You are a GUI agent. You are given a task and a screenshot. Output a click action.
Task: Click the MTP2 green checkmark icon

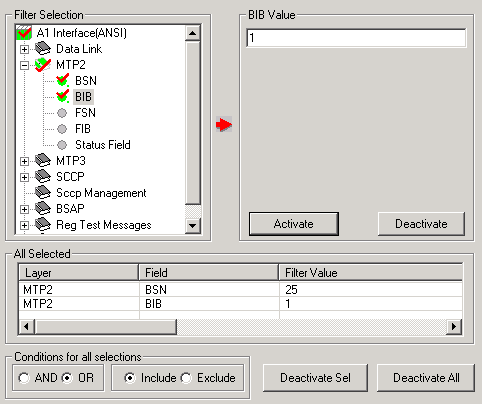click(43, 65)
